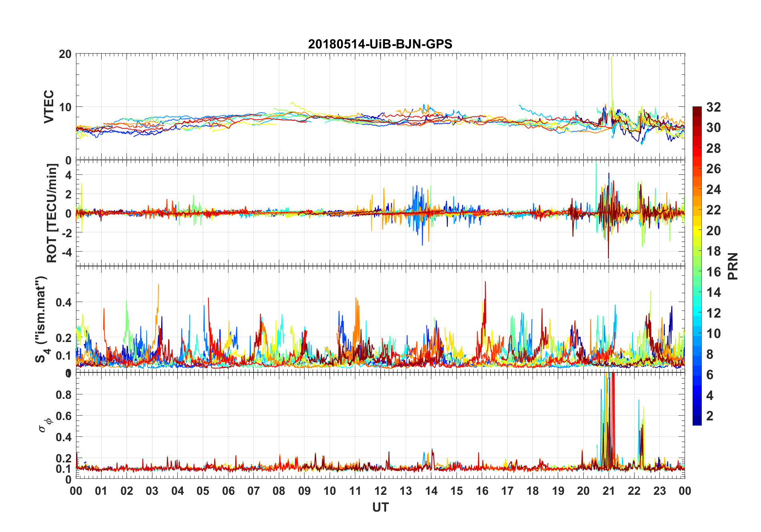The width and height of the screenshot is (761, 532).
Task: Click the "ROT [TECU/min]" y-axis label
Action: (x=52, y=213)
